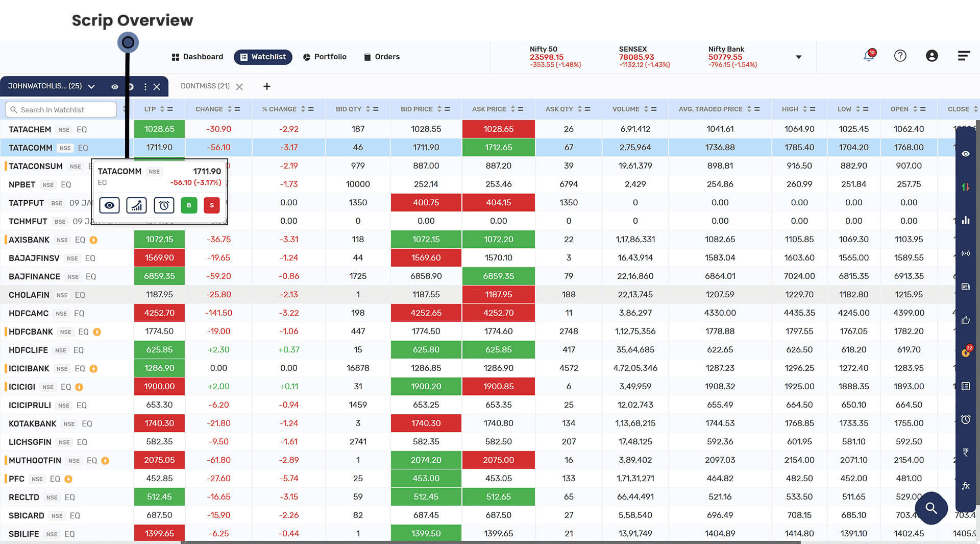Open the Nifty 50 index quote

[555, 57]
